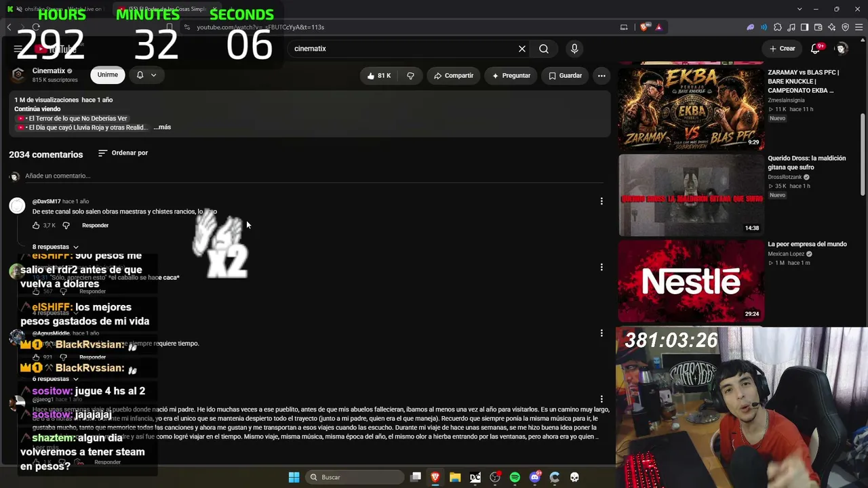Open the Cinematix channel avatar
The image size is (868, 488).
click(x=18, y=75)
